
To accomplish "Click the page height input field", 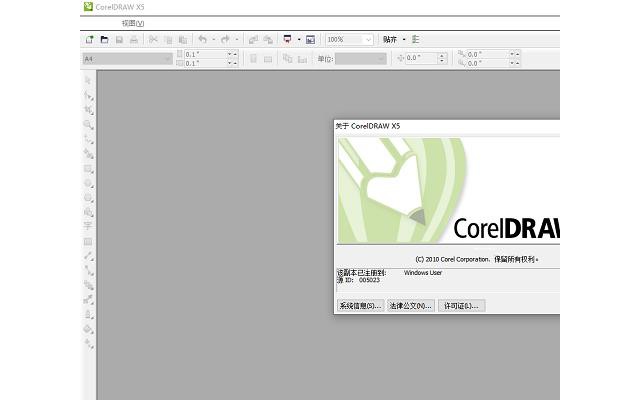I will [x=205, y=63].
